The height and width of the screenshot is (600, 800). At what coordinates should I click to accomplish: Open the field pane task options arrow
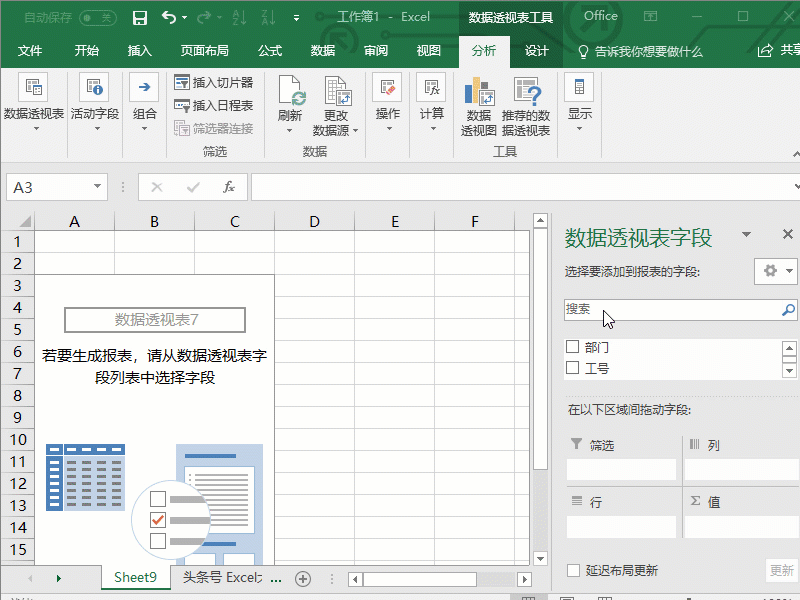coord(746,234)
